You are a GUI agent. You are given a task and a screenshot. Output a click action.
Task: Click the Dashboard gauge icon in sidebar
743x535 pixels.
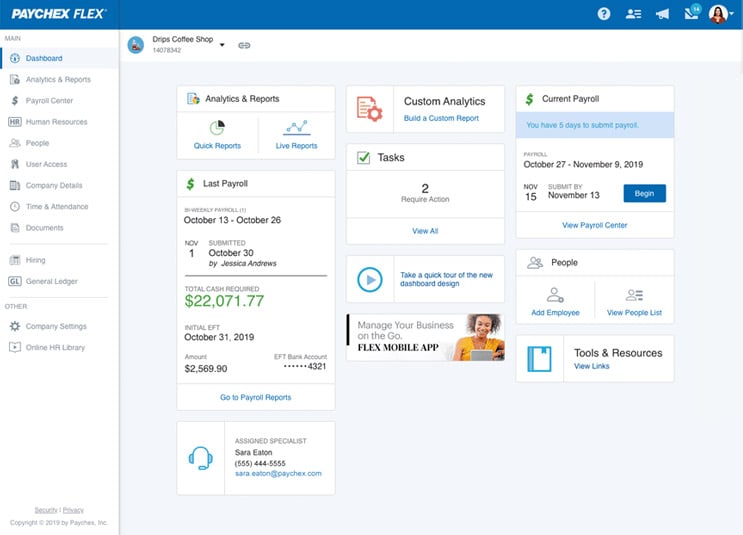[x=15, y=58]
